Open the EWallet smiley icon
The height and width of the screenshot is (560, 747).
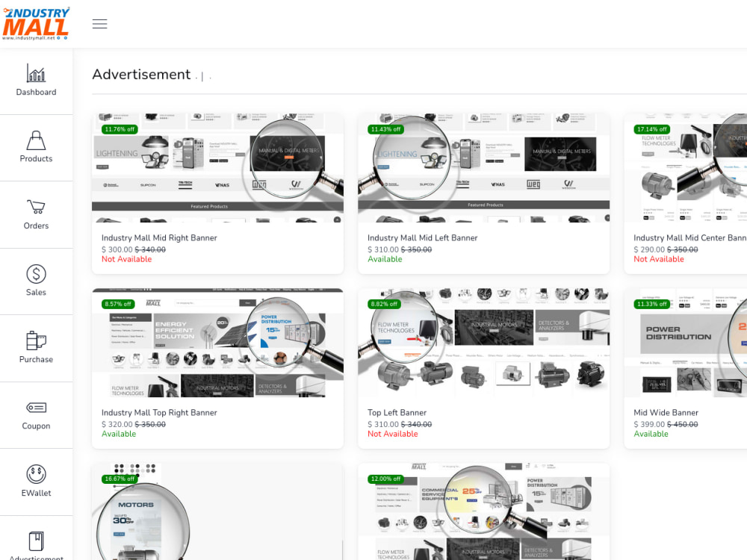[x=36, y=474]
